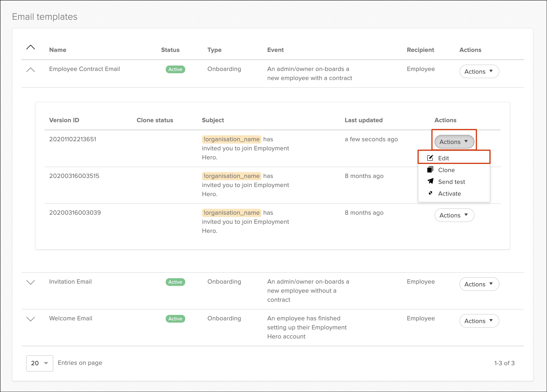Click the Activate icon in dropdown
547x392 pixels.
(430, 193)
